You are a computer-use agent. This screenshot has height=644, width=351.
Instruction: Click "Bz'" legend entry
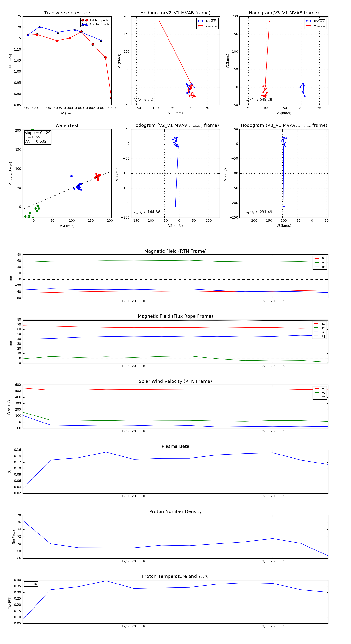(x=320, y=332)
